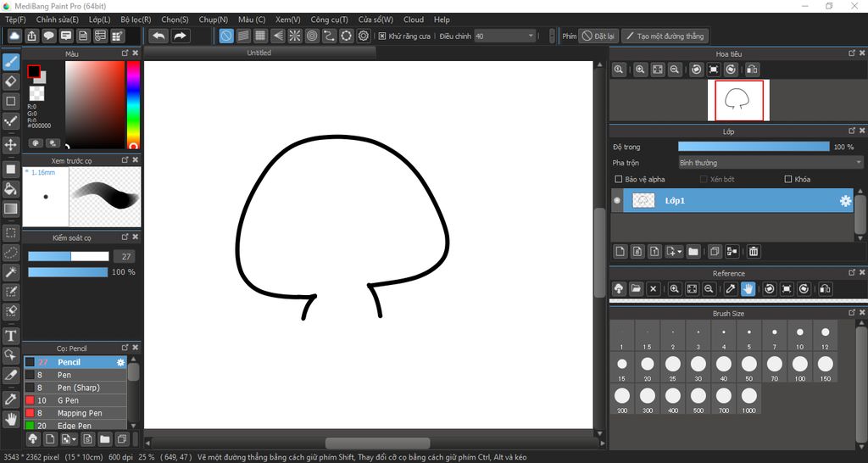Choose brush size 1000 preset
The height and width of the screenshot is (463, 868).
click(749, 400)
